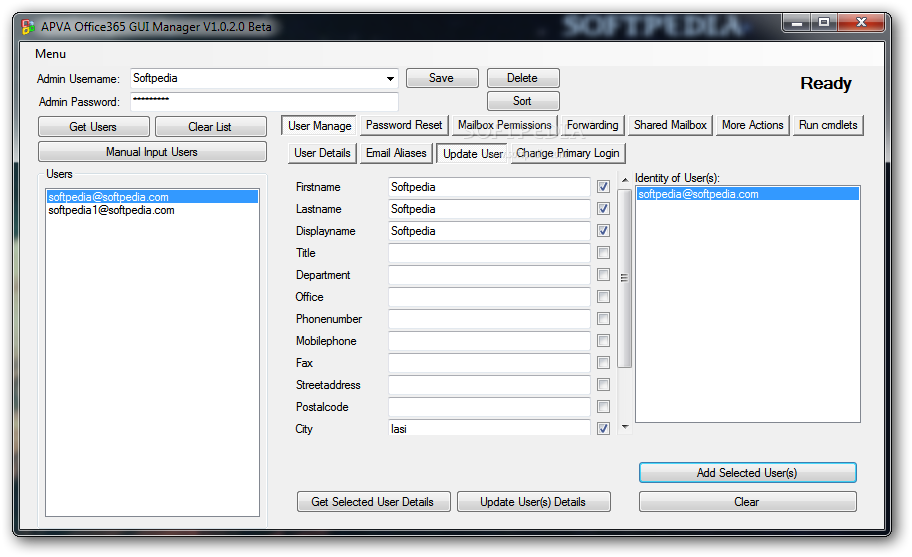The image size is (912, 557).
Task: Uncheck the Lastname checkbox
Action: (603, 209)
